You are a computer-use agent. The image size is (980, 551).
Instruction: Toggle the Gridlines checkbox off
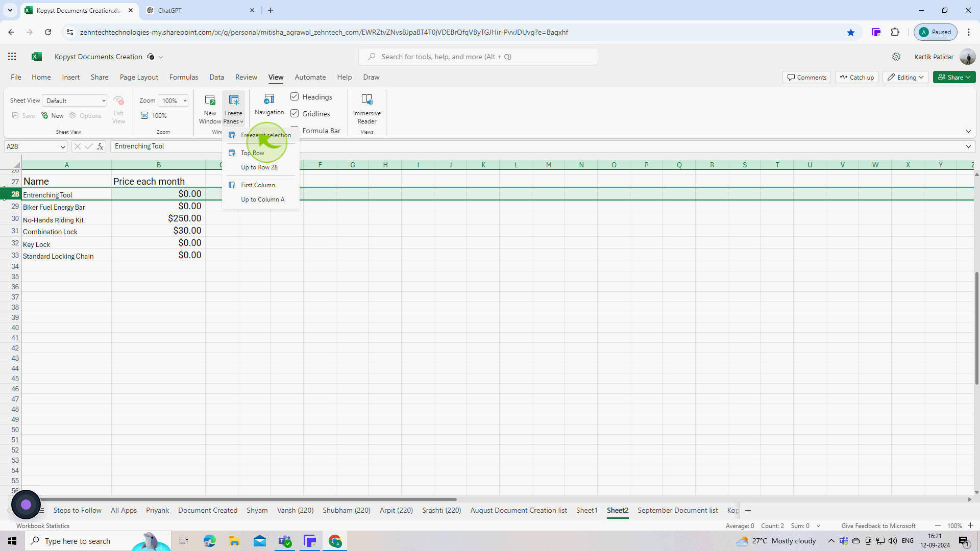(x=295, y=113)
